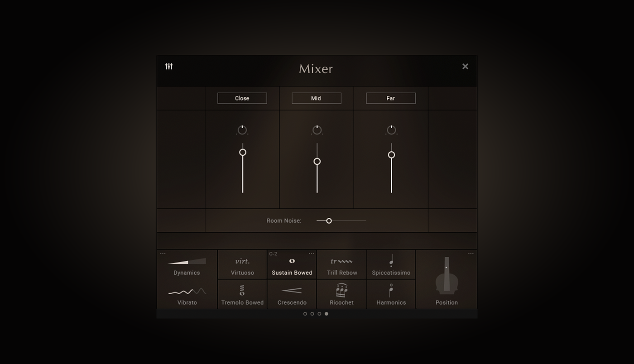The width and height of the screenshot is (634, 364).
Task: Select the Tremolo Bowed articulation
Action: pyautogui.click(x=242, y=294)
